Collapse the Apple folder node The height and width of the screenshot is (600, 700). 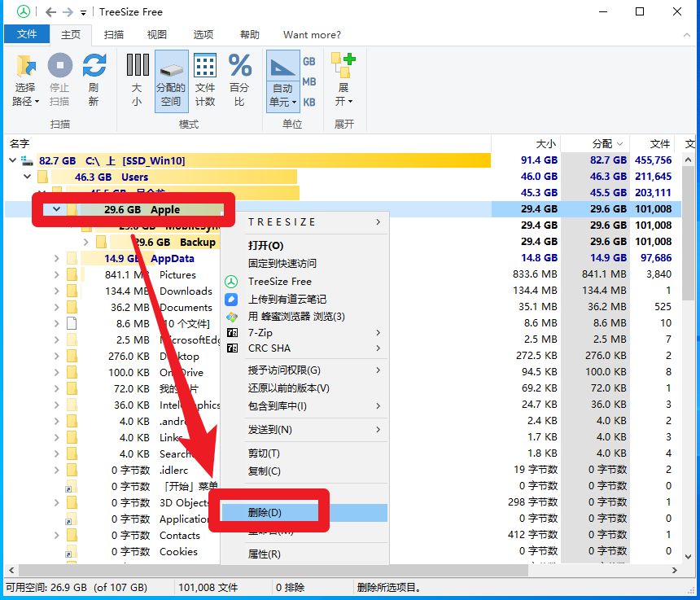click(56, 208)
